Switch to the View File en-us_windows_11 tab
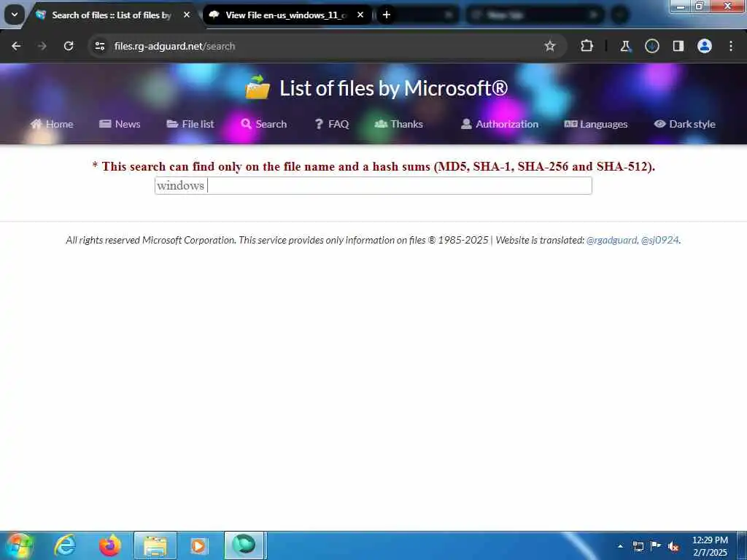 (x=287, y=15)
